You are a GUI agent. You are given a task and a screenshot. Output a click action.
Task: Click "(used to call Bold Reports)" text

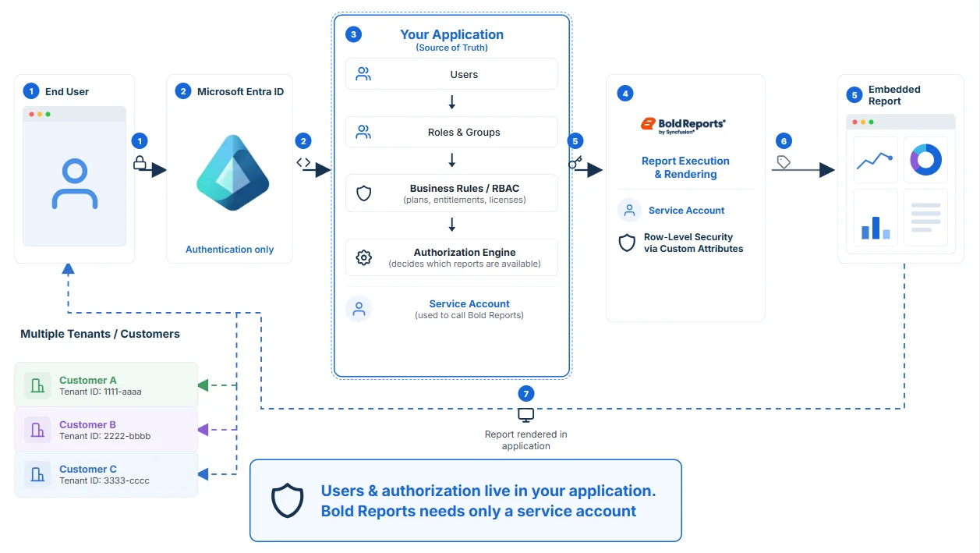click(469, 315)
